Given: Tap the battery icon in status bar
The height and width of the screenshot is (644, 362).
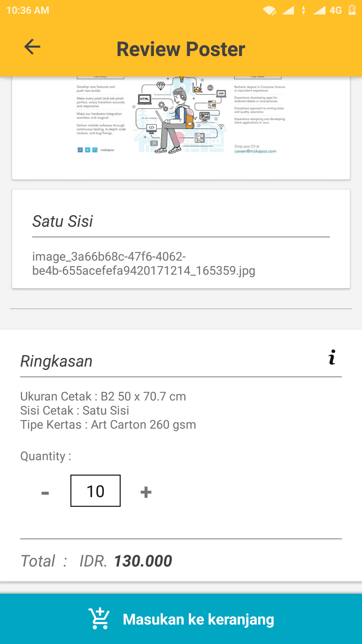Looking at the screenshot, I should coord(352,10).
